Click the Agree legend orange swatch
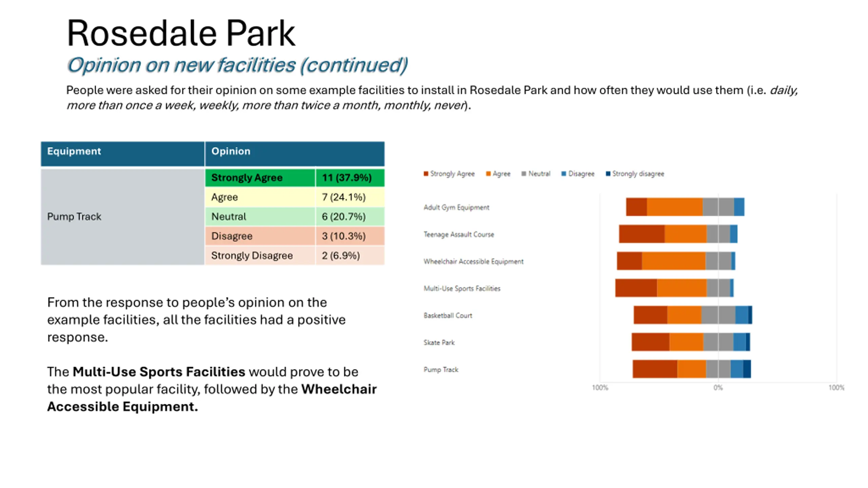This screenshot has height=488, width=868. click(488, 174)
